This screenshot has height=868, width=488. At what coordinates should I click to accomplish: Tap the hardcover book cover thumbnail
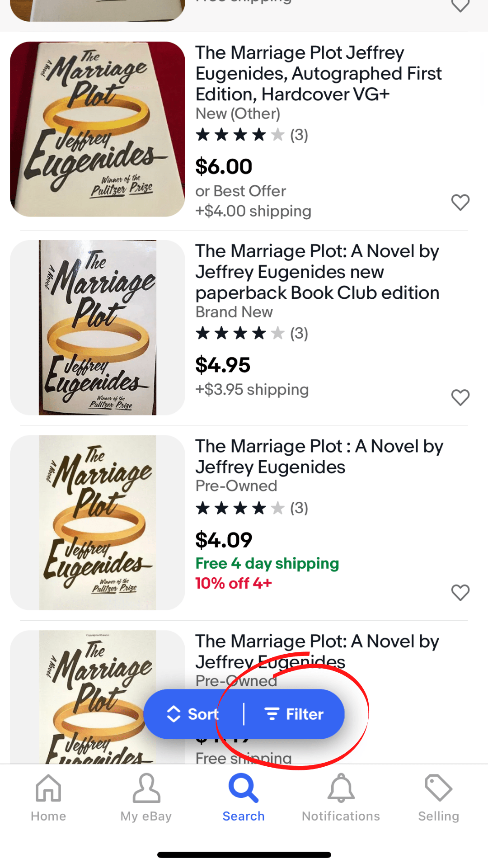tap(98, 129)
